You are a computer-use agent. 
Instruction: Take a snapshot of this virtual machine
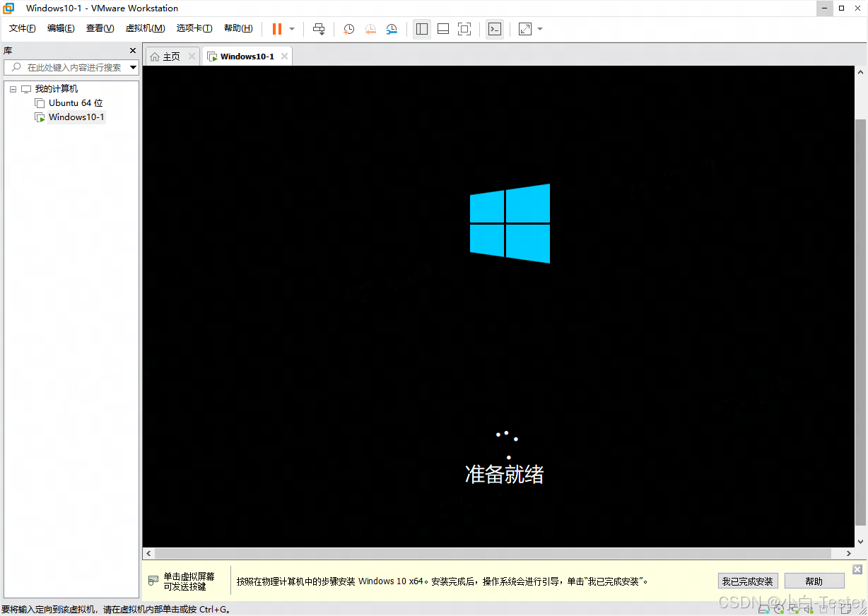[x=349, y=29]
